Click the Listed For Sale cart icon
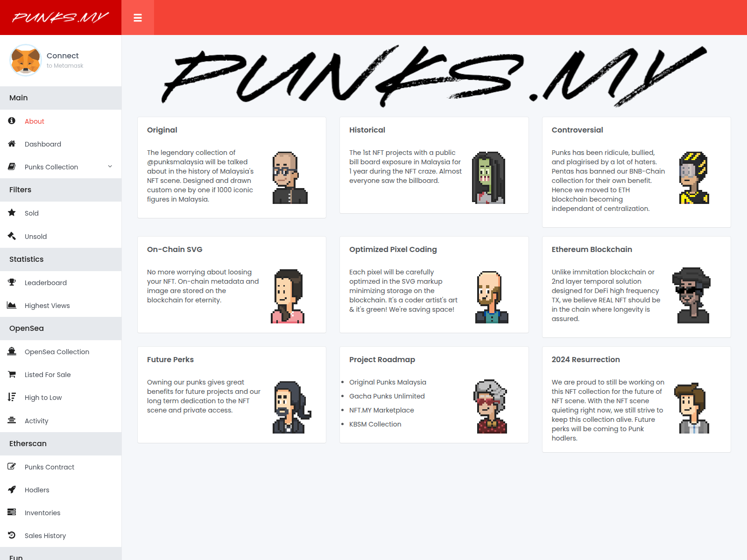Image resolution: width=747 pixels, height=560 pixels. click(x=12, y=374)
